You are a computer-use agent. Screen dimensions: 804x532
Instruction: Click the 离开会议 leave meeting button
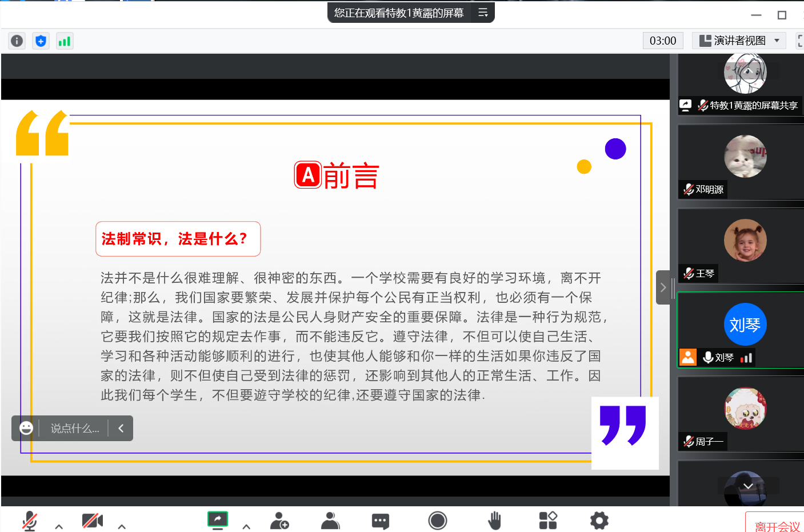[777, 526]
